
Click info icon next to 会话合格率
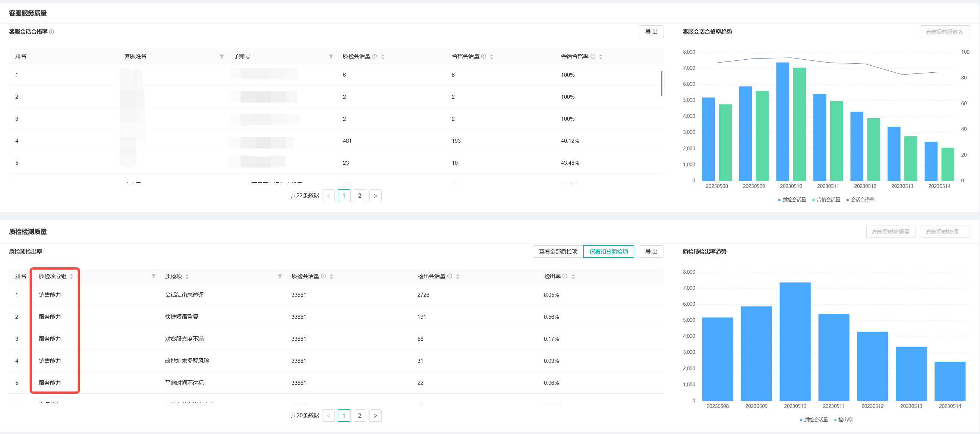[593, 56]
